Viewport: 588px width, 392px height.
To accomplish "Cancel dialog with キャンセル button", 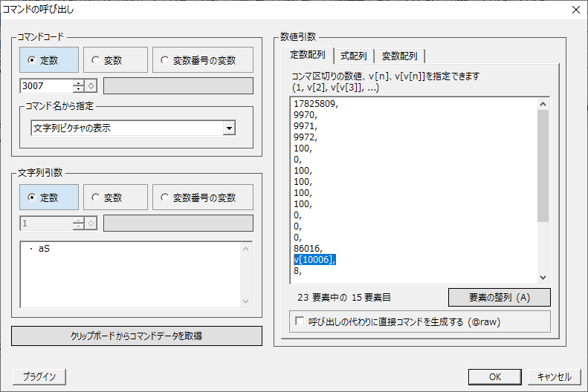I will coord(554,376).
